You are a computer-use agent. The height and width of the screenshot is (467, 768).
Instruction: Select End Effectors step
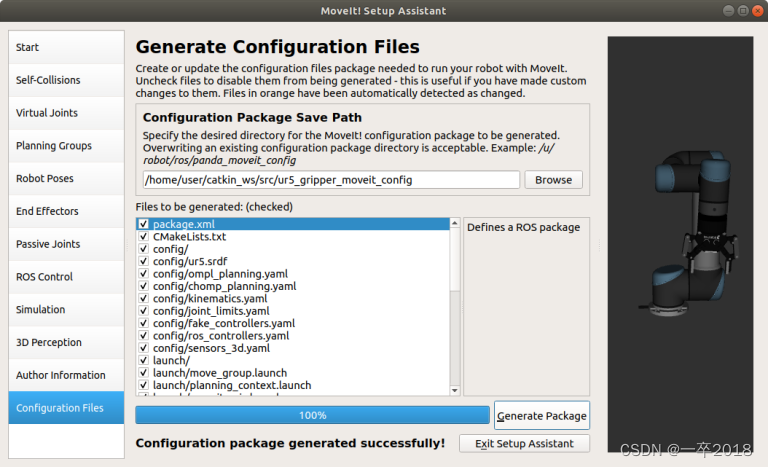66,211
